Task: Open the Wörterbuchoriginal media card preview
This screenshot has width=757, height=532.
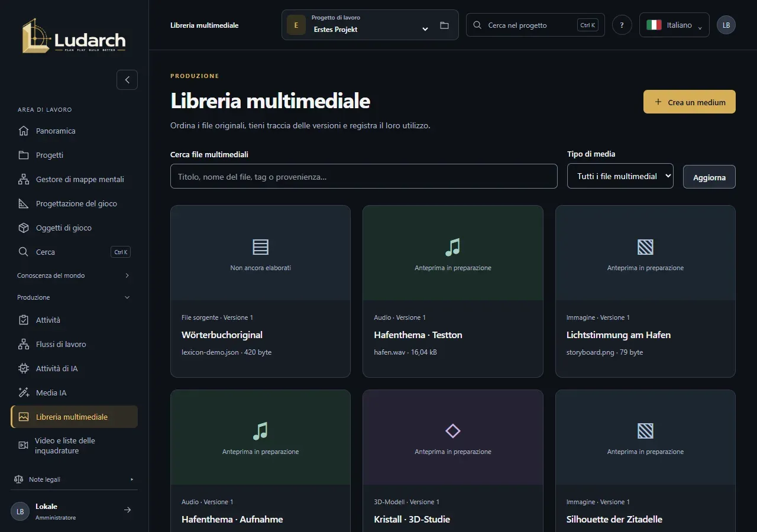Action: point(260,253)
